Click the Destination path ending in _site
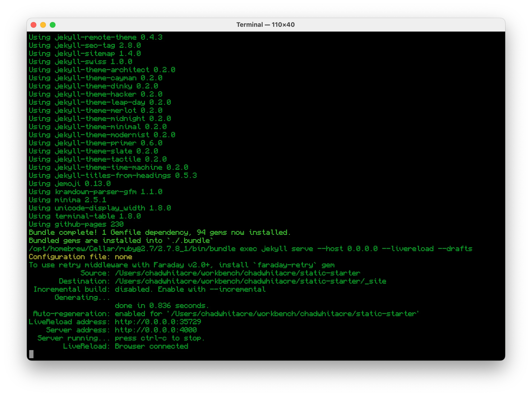Image resolution: width=532 pixels, height=396 pixels. click(x=250, y=281)
